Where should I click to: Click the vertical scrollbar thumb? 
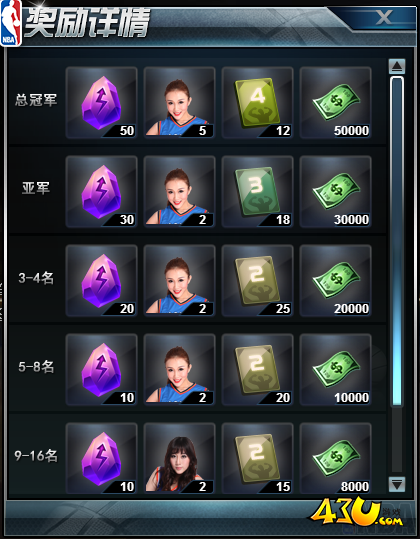tap(397, 241)
